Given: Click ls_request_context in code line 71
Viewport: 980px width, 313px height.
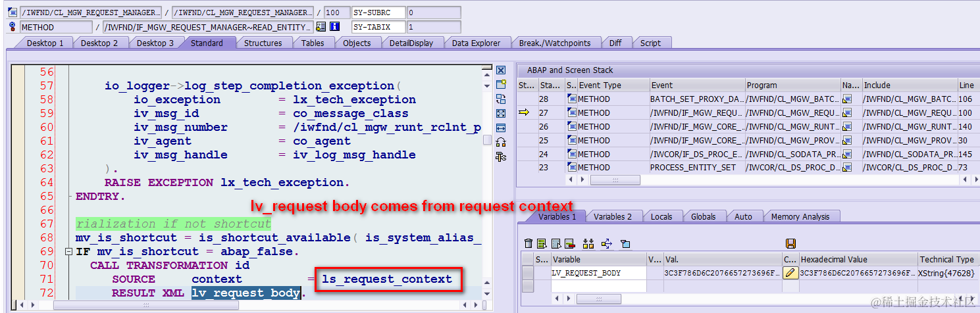Looking at the screenshot, I should tap(387, 279).
